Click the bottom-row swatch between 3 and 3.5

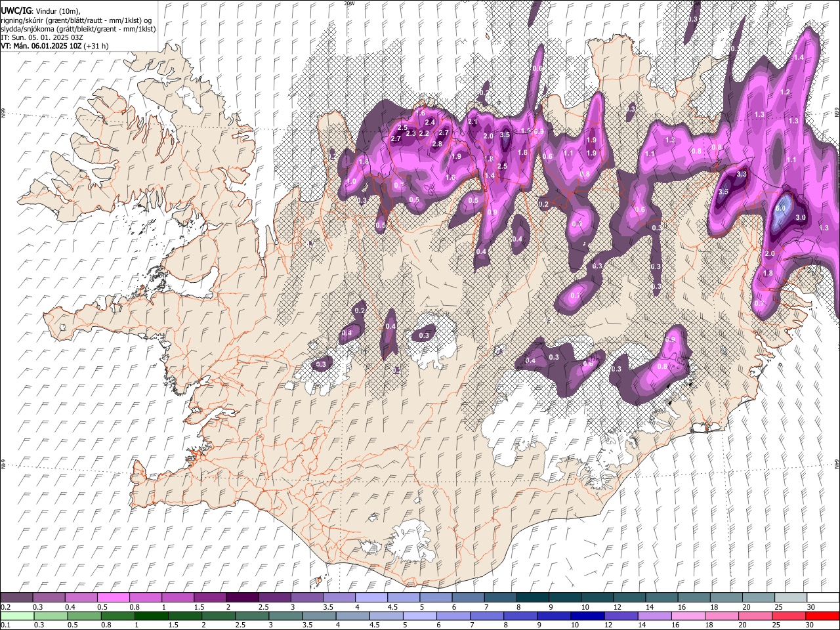tap(285, 616)
